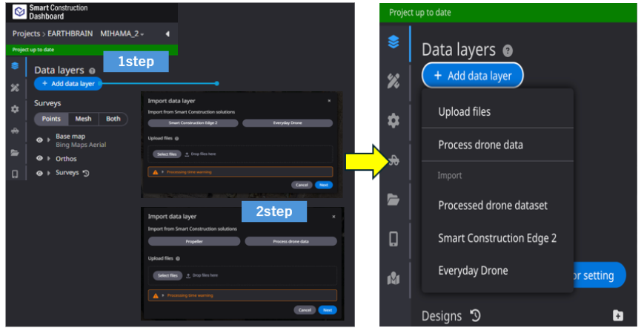644x328 pixels.
Task: Toggle visibility of Surveys layer
Action: tap(39, 173)
